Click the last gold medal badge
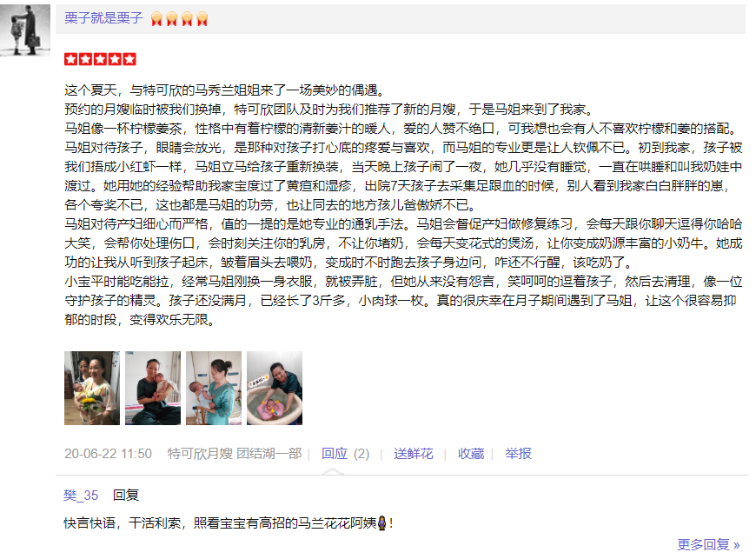The height and width of the screenshot is (559, 756). pyautogui.click(x=202, y=19)
